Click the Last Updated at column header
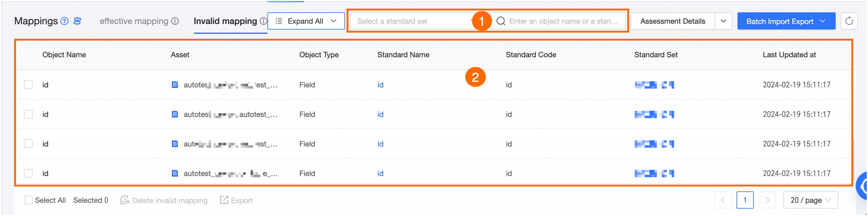 coord(789,54)
